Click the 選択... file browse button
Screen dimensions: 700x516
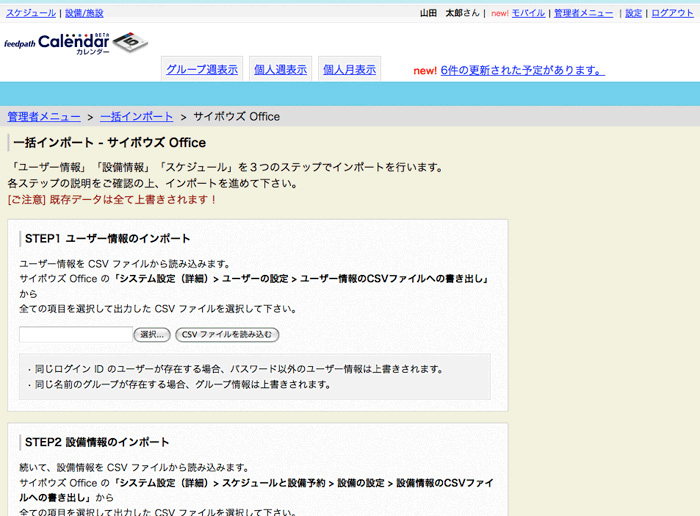point(152,334)
